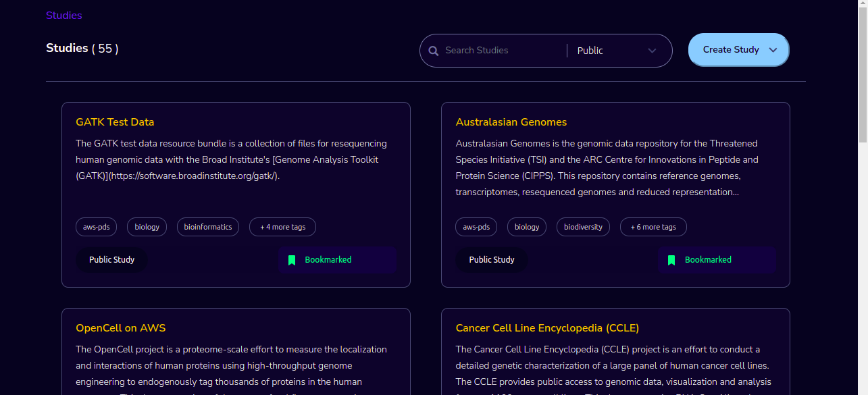Toggle Bookmarked on GATK Test Data

tap(337, 260)
